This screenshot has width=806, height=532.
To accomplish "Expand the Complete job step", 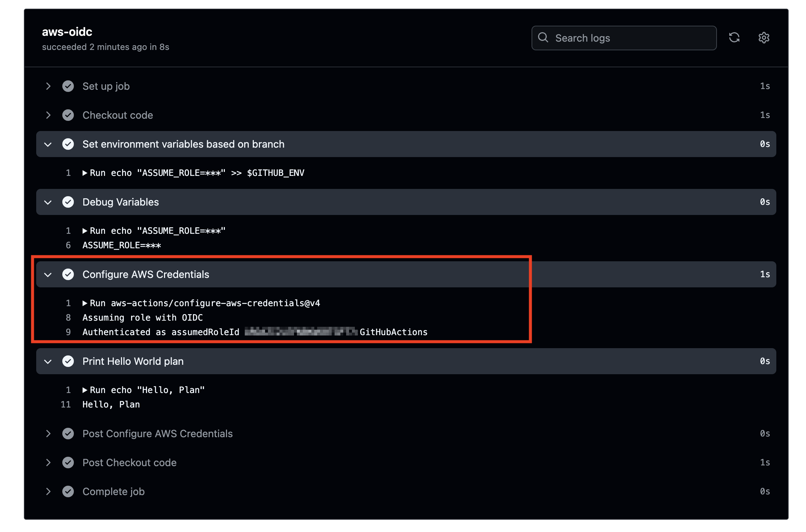I will click(x=49, y=491).
